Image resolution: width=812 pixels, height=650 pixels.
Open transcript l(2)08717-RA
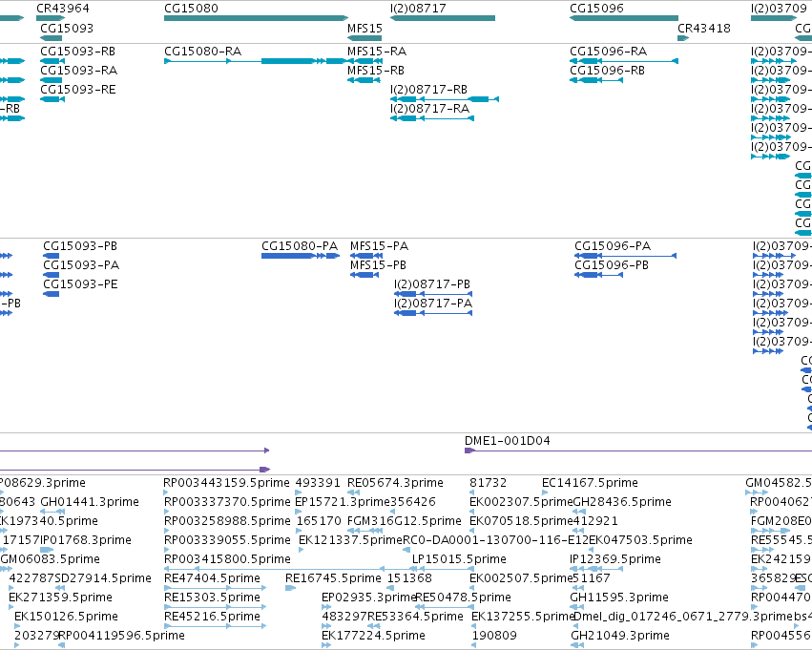tap(429, 109)
